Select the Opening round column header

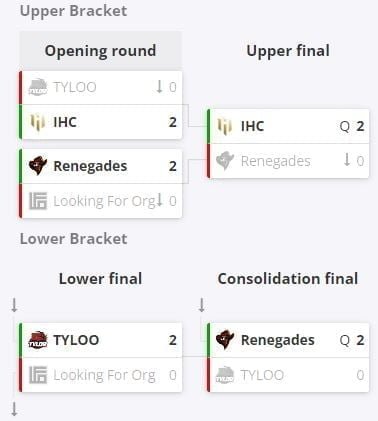pyautogui.click(x=101, y=51)
